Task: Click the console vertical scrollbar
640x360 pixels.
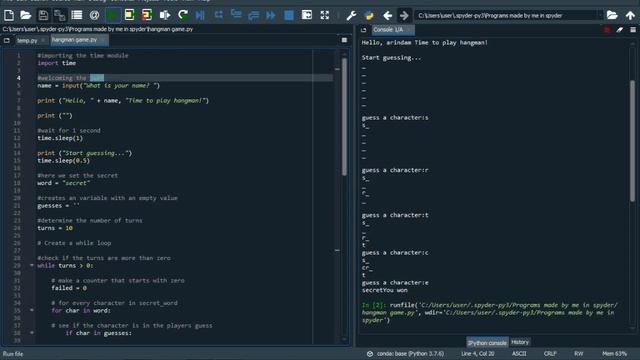Action: [633, 141]
